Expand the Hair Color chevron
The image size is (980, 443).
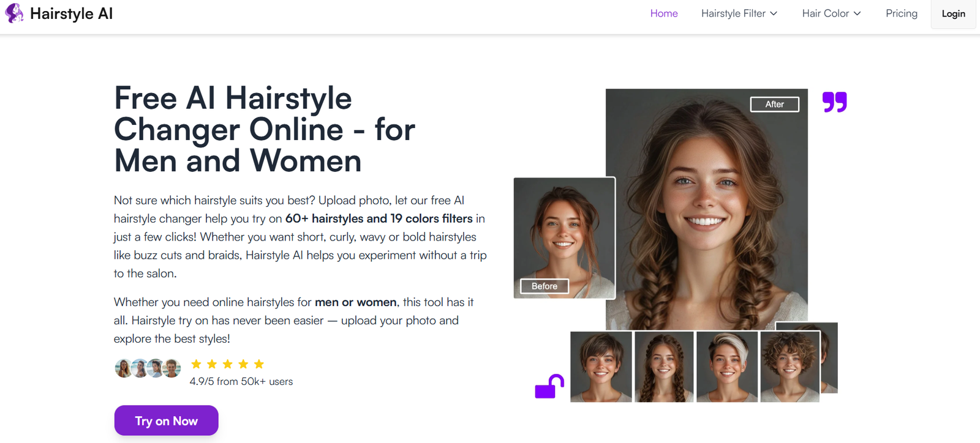(x=857, y=13)
